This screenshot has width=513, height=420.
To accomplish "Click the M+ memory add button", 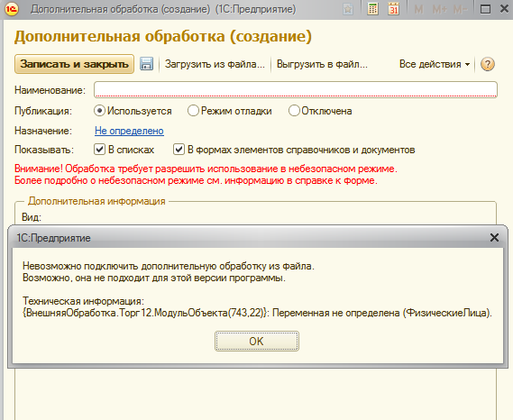I will [439, 10].
